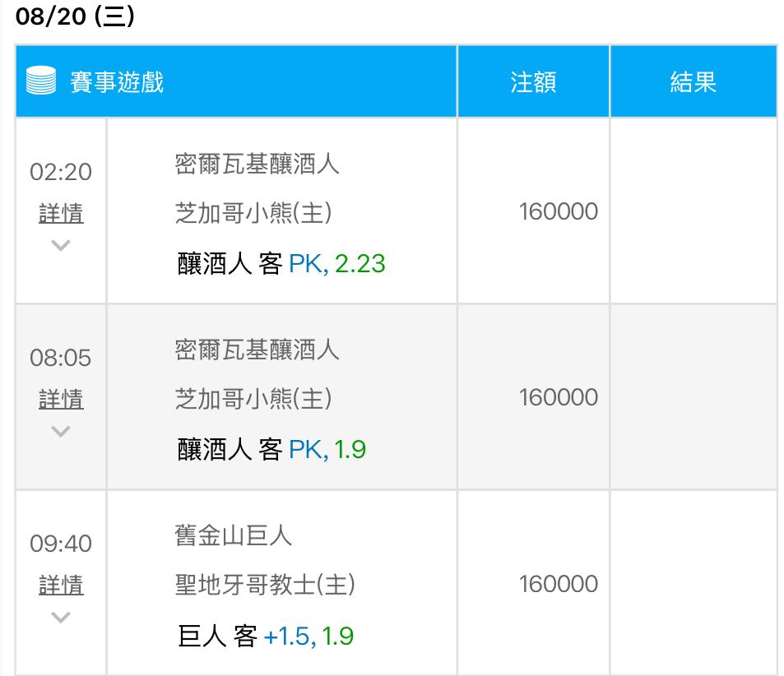
Task: Click the 結果 column header
Action: [693, 81]
